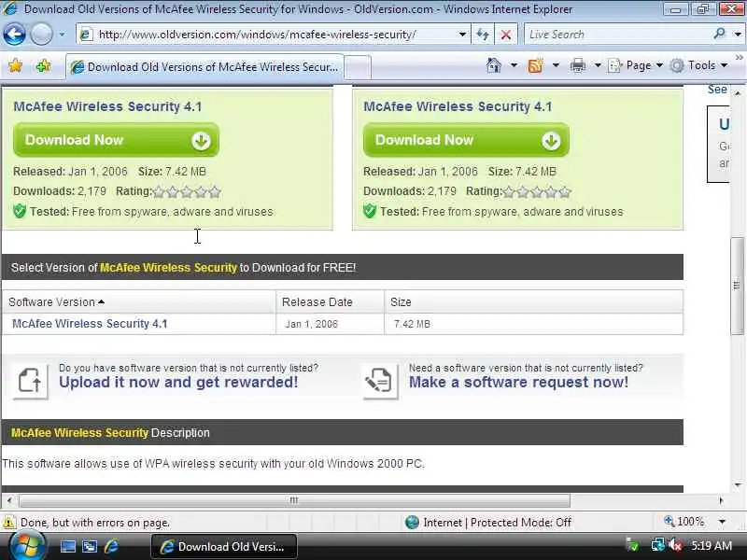The height and width of the screenshot is (560, 747).
Task: Sort by the Software Version column header
Action: point(138,301)
